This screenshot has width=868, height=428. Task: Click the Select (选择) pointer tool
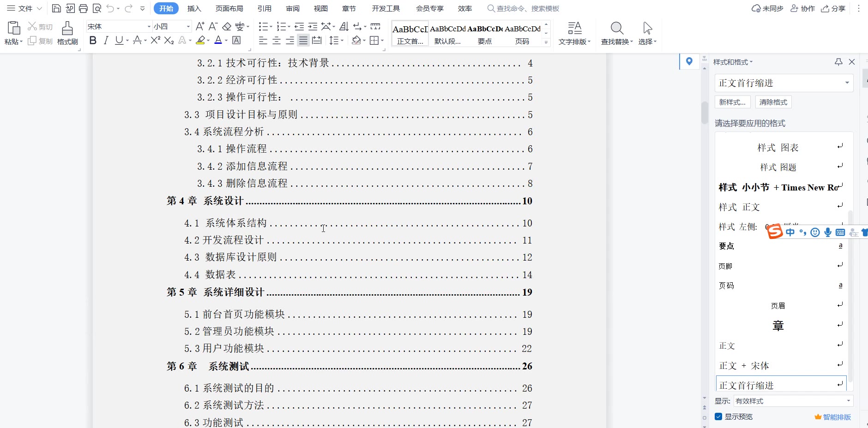click(647, 33)
